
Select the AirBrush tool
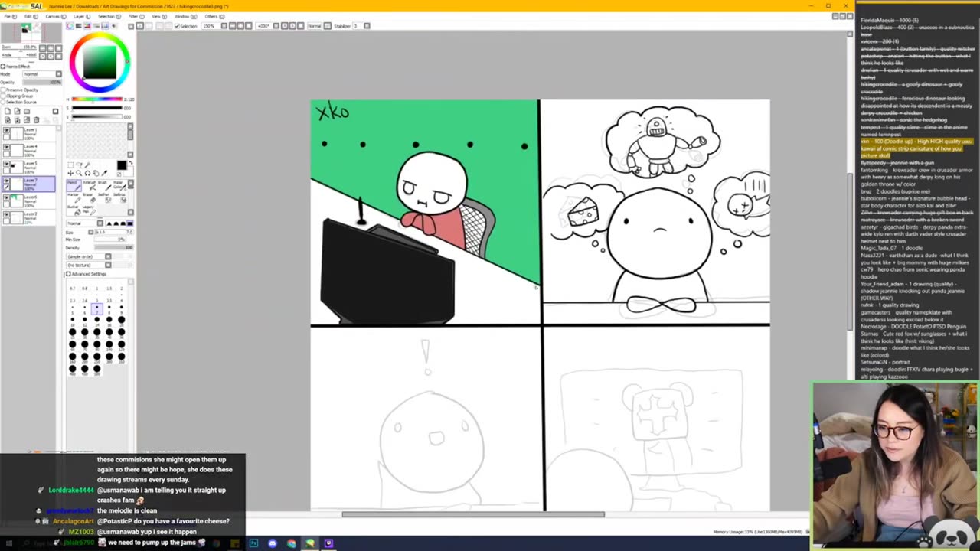click(x=89, y=185)
